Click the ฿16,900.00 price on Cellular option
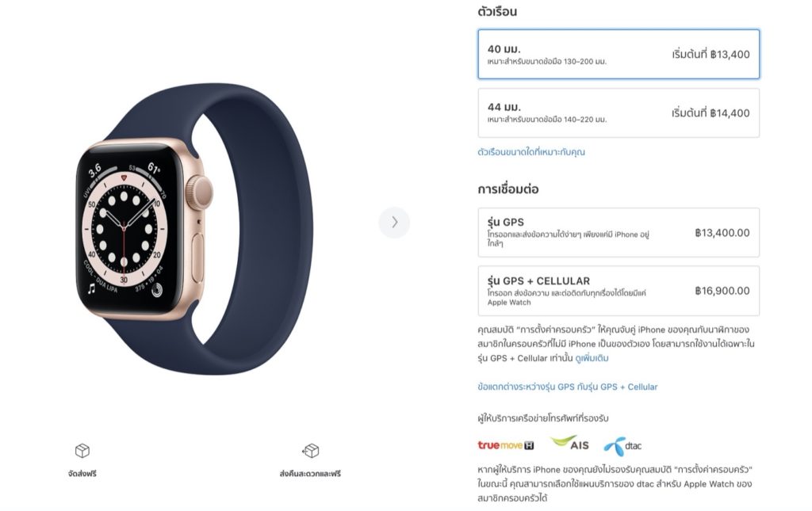This screenshot has height=511, width=812. [722, 291]
